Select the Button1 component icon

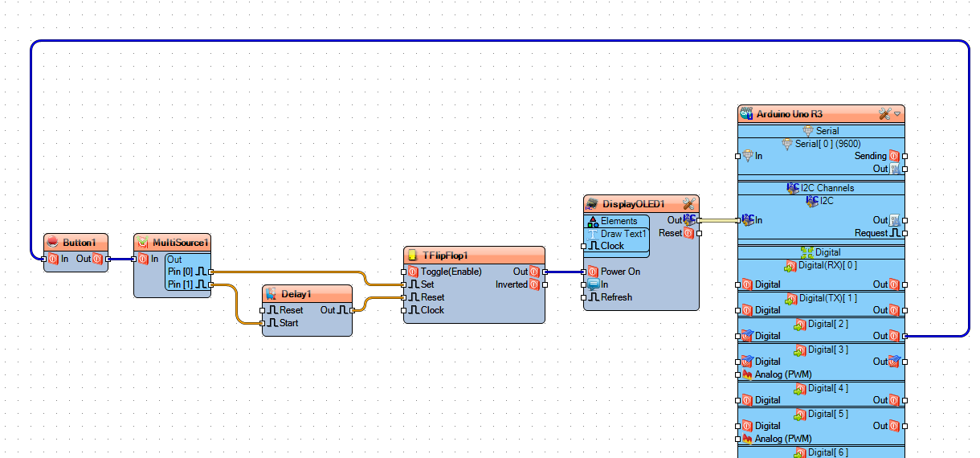[x=53, y=243]
